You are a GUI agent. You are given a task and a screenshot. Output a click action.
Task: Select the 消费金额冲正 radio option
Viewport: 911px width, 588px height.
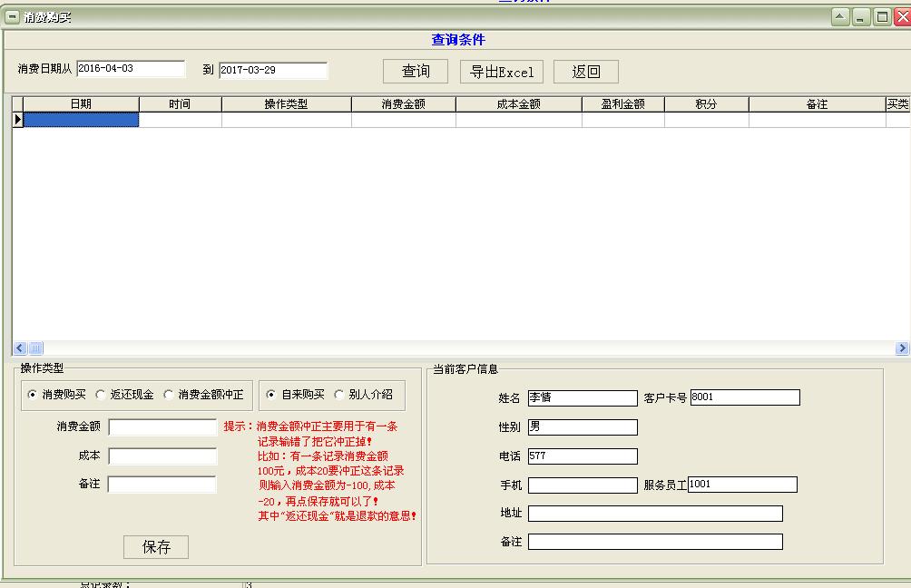click(169, 395)
